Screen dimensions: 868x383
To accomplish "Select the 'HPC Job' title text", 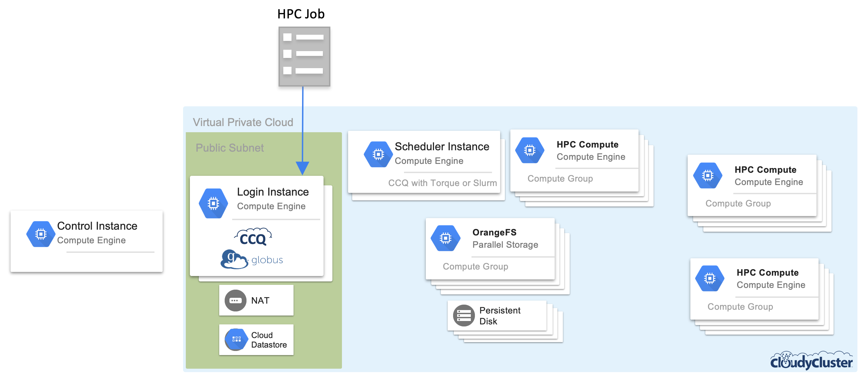I will point(301,14).
